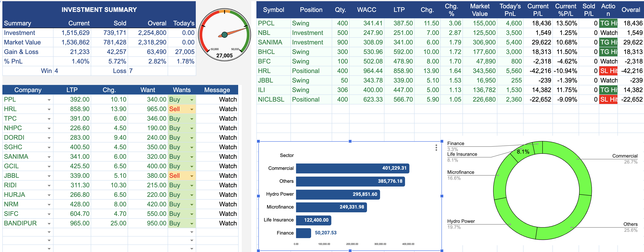Expand the NHPC company dropdown
The height and width of the screenshot is (252, 644).
point(49,128)
